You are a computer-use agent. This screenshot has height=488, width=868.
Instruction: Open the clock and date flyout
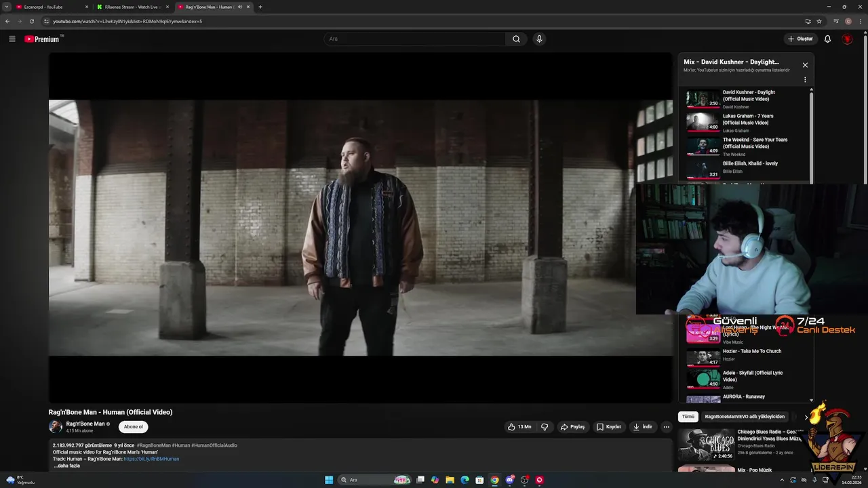851,480
